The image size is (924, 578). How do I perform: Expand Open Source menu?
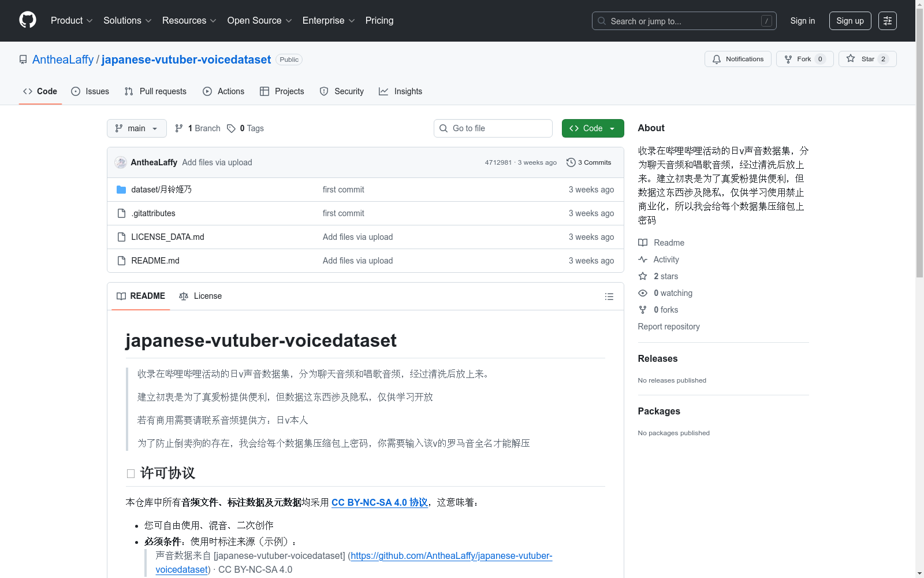coord(260,20)
